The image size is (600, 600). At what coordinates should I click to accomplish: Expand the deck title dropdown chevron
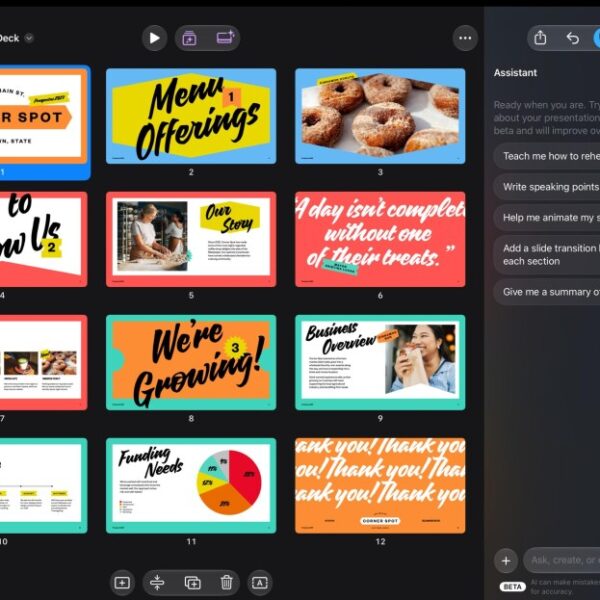tap(29, 38)
